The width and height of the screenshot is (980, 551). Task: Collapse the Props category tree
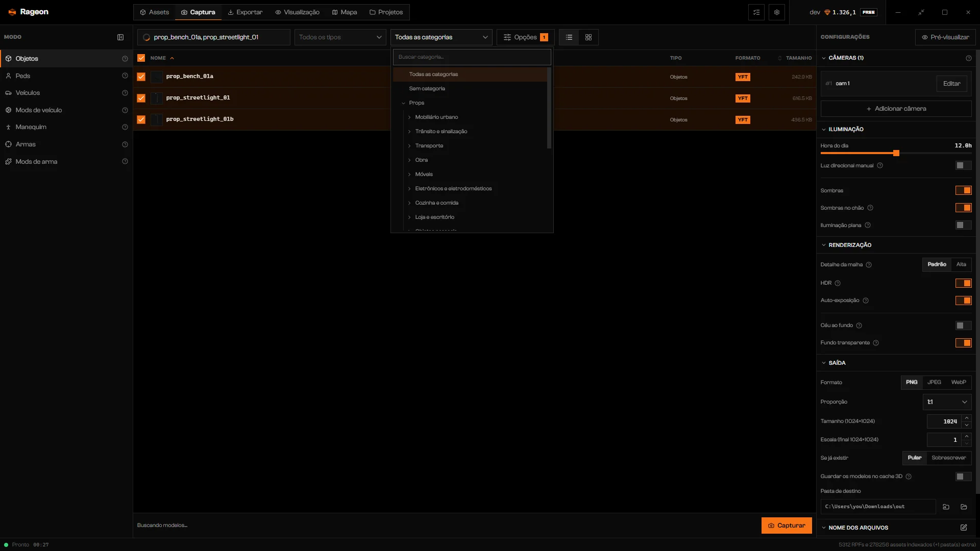403,103
